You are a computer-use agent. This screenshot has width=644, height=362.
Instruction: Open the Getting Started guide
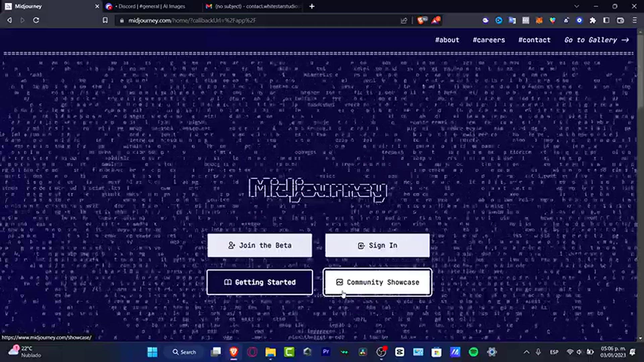260,282
